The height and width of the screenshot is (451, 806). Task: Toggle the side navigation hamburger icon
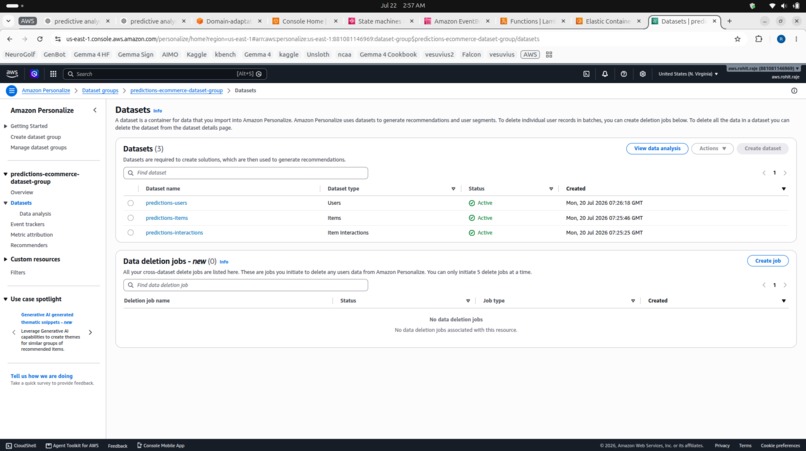pos(11,91)
